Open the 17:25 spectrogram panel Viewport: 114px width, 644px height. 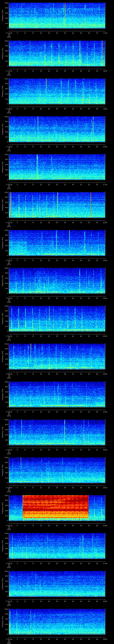click(57, 357)
